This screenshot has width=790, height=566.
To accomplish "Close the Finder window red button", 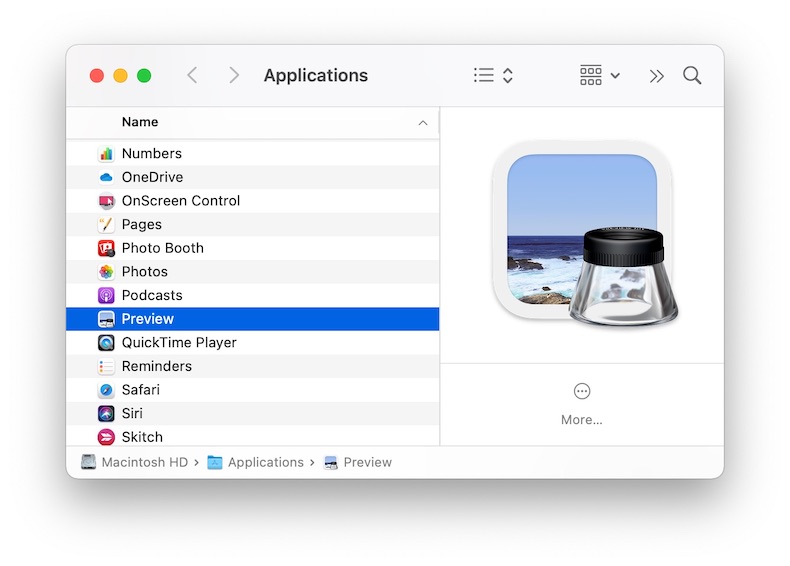I will click(97, 76).
